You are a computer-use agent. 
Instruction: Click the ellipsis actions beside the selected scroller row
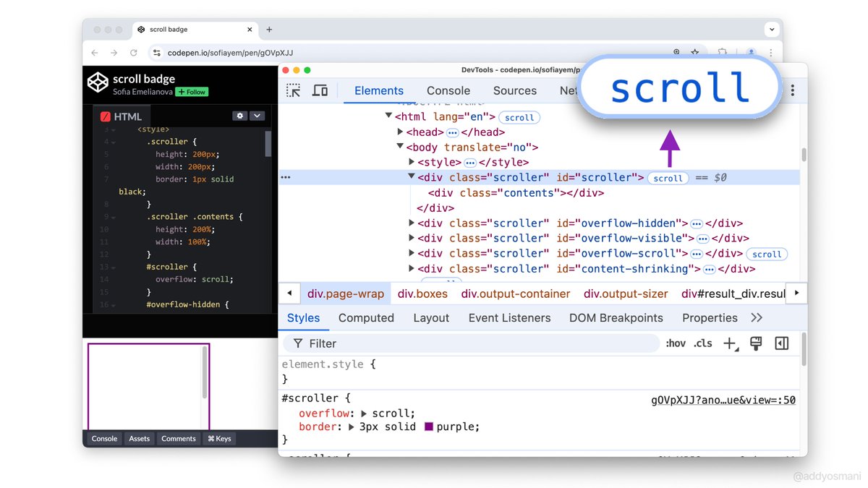coord(286,178)
